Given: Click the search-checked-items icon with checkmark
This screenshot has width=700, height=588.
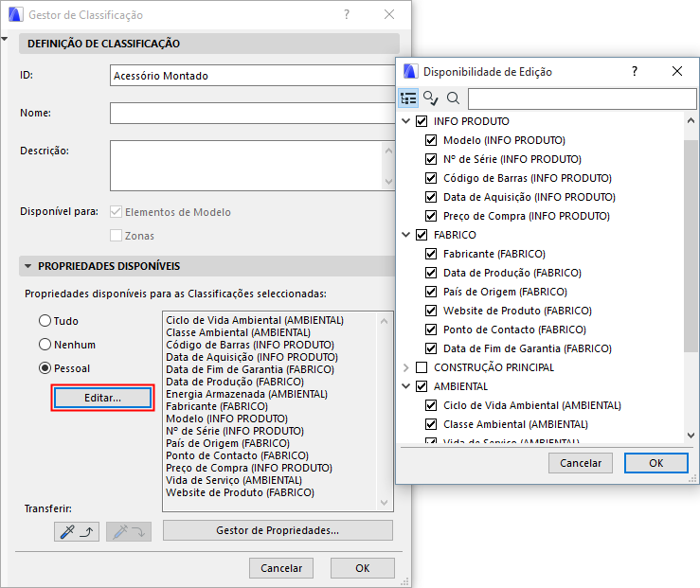Looking at the screenshot, I should coord(430,98).
